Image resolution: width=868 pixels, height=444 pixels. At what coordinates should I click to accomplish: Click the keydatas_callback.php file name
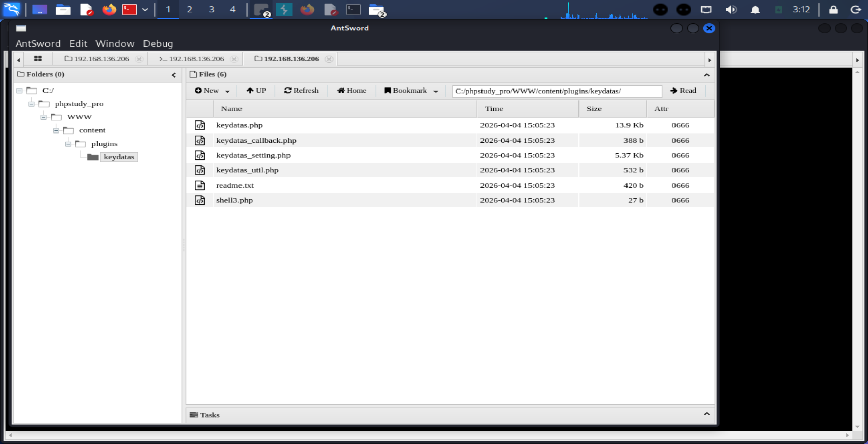[x=256, y=140]
